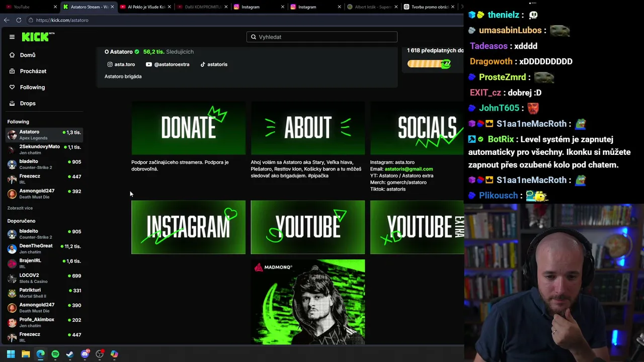Expand the list with Zobrazit více
Image resolution: width=644 pixels, height=362 pixels.
(x=20, y=208)
